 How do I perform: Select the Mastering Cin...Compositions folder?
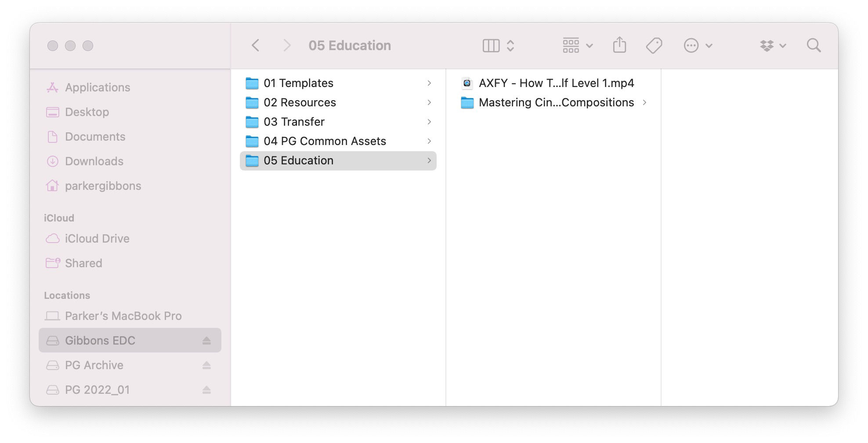pos(553,102)
